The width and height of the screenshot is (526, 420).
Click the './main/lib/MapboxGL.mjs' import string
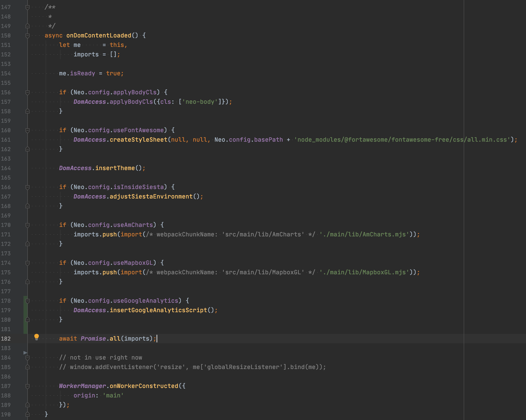364,272
